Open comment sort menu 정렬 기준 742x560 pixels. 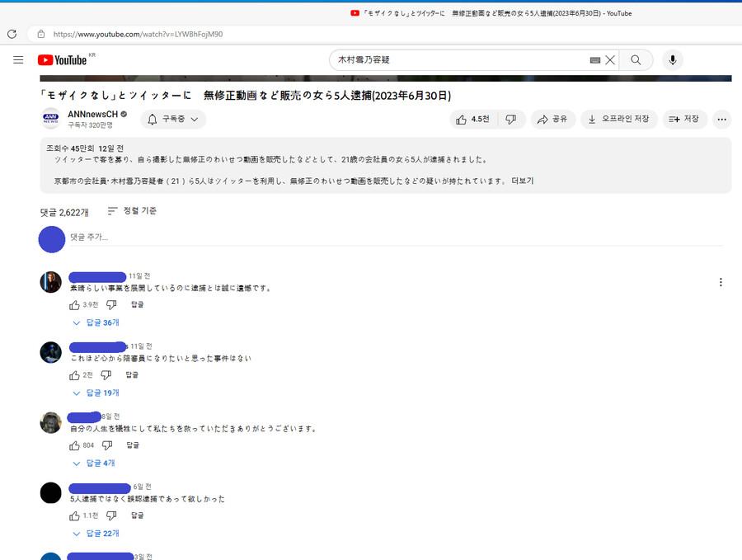click(x=132, y=211)
